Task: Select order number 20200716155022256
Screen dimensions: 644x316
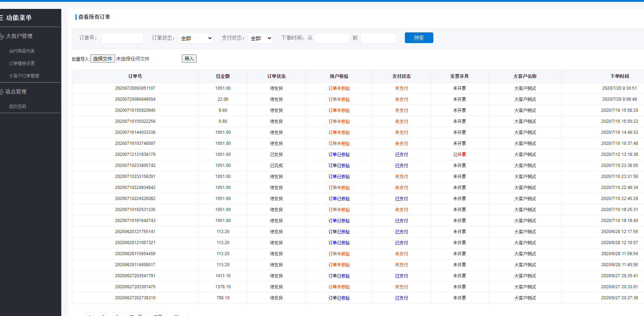Action: 135,121
